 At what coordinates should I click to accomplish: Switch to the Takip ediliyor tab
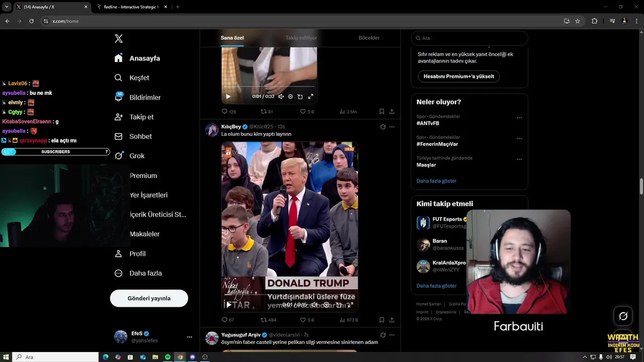coord(301,38)
